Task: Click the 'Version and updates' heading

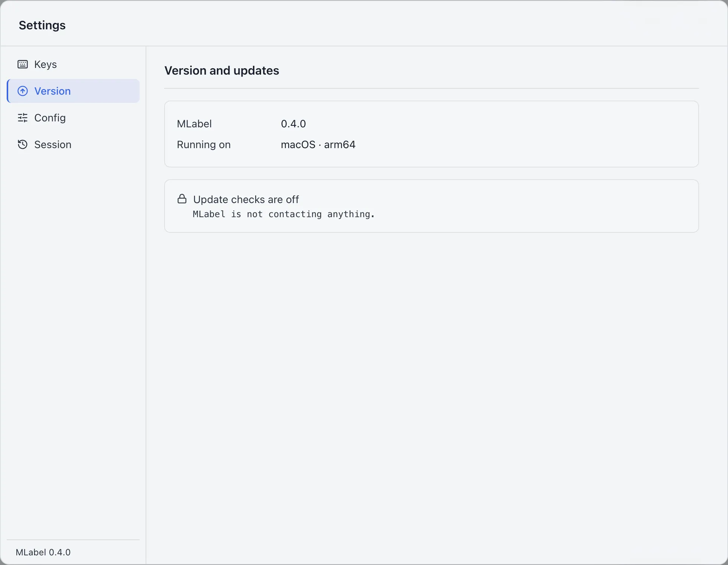Action: coord(222,71)
